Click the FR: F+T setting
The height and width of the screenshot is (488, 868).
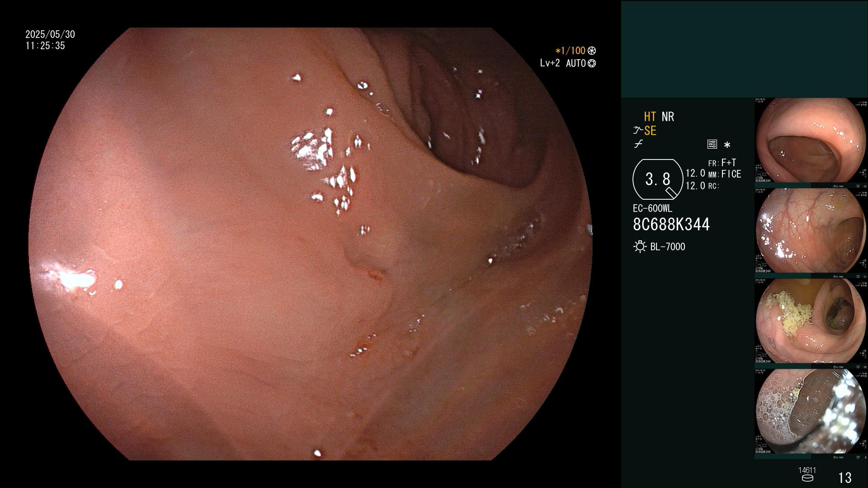click(722, 163)
